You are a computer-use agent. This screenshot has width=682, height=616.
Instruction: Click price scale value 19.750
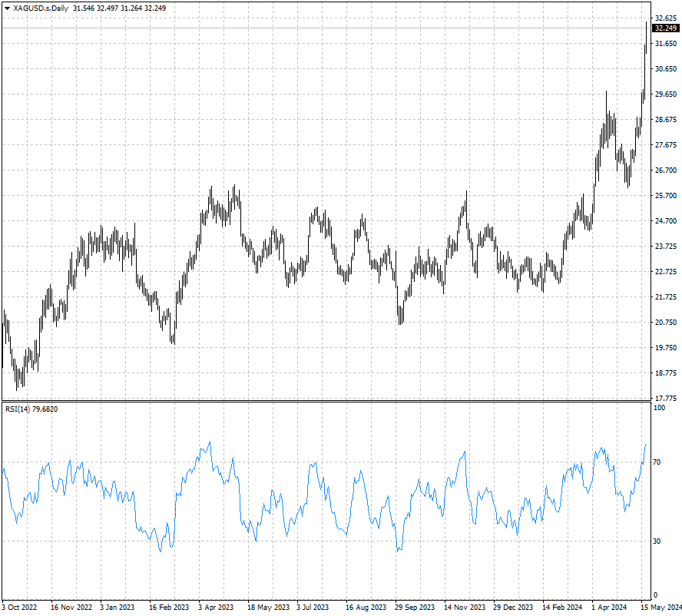tap(666, 348)
